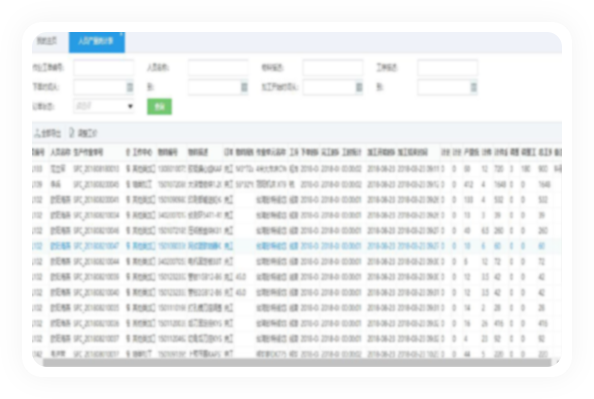Open calendar icon in third date field
The image size is (594, 399).
click(359, 87)
